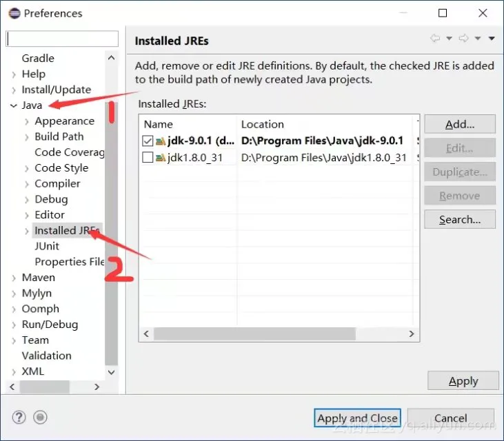Maximize the Preferences window

(x=443, y=13)
